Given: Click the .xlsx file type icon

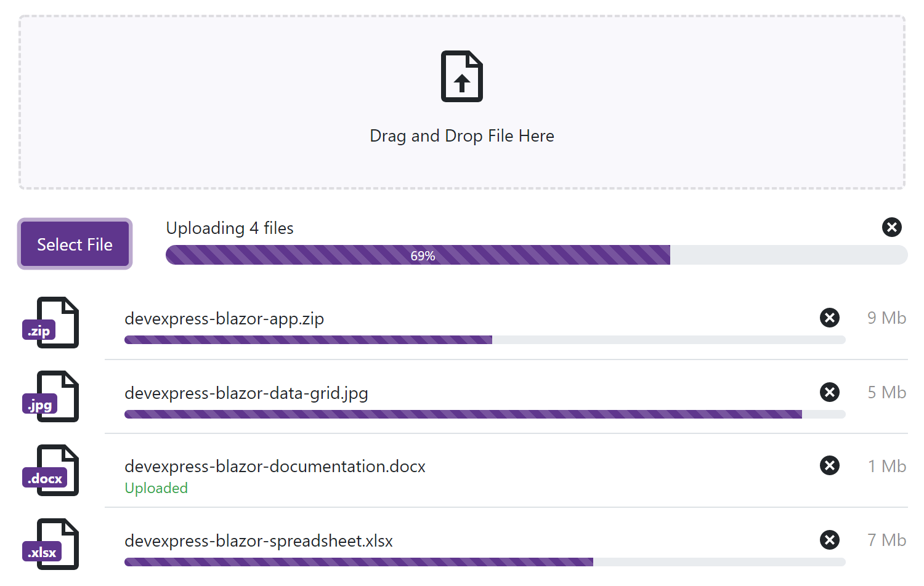Looking at the screenshot, I should click(x=51, y=545).
